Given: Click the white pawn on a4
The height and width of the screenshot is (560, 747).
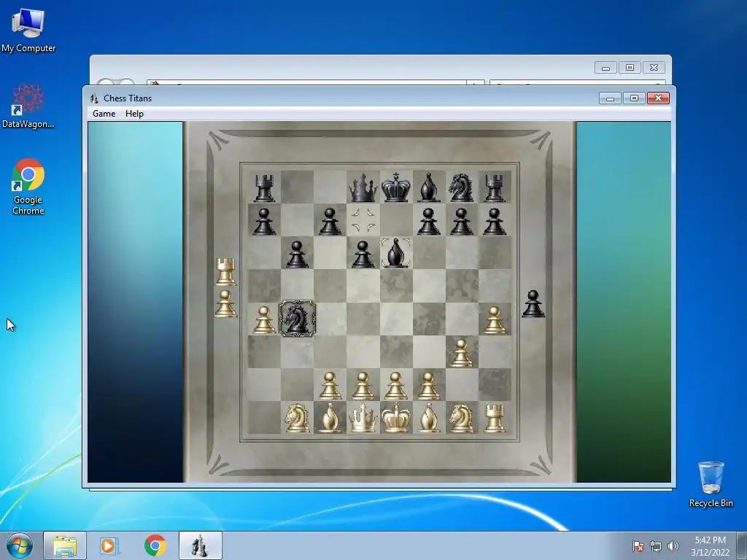Looking at the screenshot, I should coord(264,319).
